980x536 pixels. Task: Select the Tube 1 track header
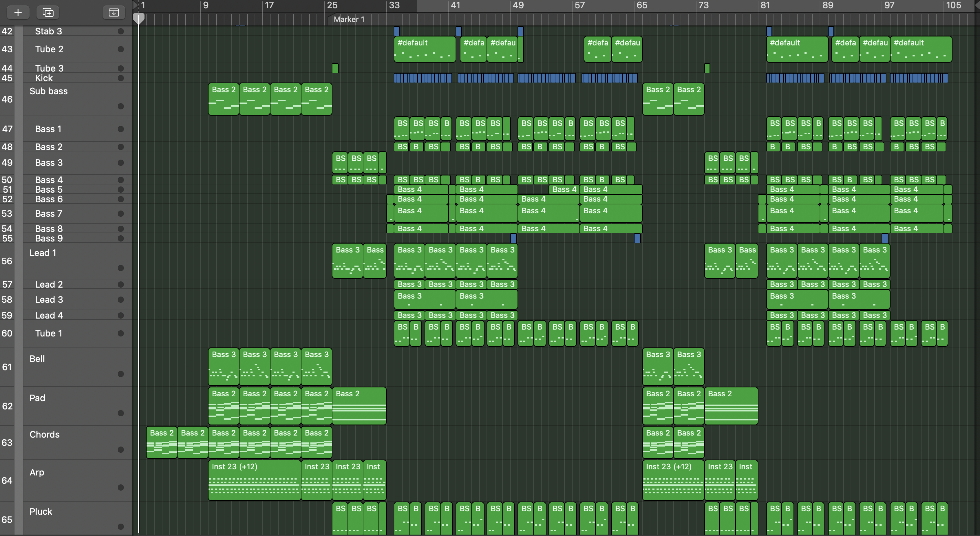(77, 333)
